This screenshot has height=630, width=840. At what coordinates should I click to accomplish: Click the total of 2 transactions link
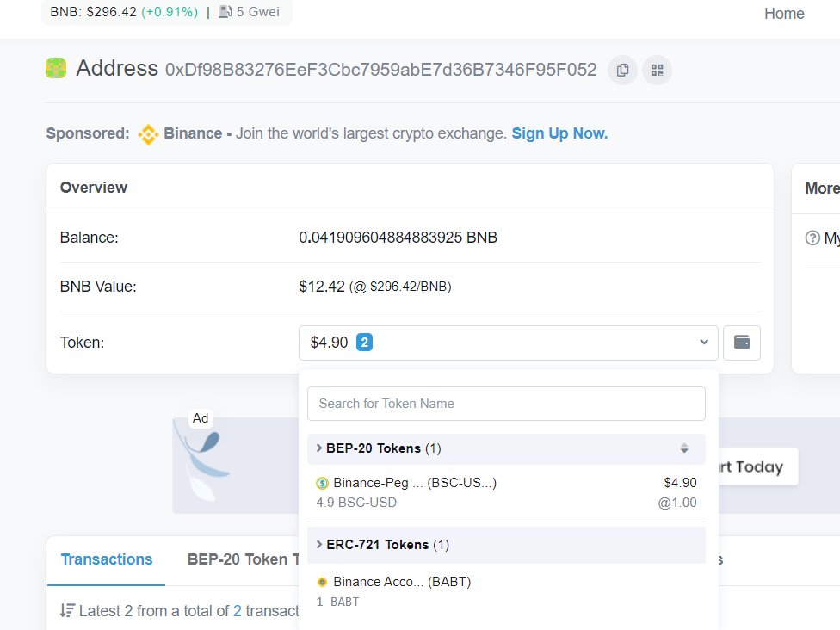237,611
